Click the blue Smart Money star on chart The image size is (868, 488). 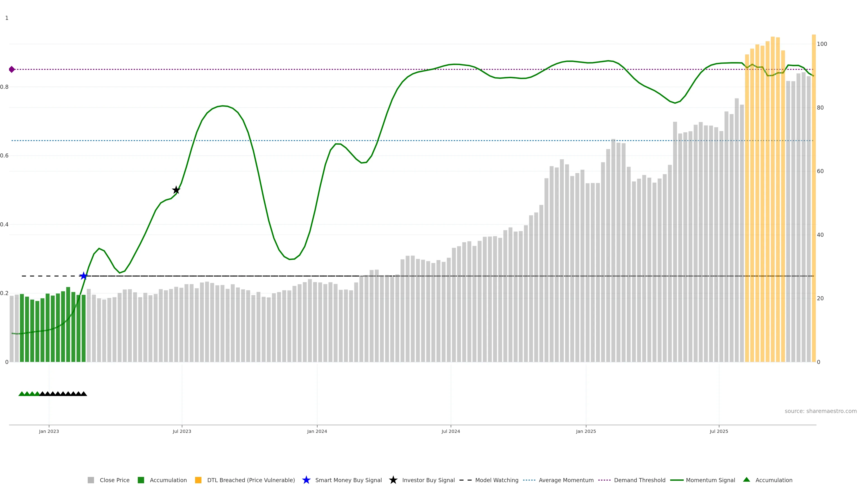[84, 276]
